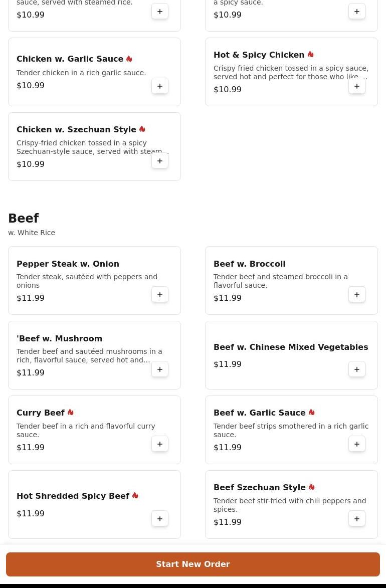Image resolution: width=386 pixels, height=588 pixels.
Task: Add Chicken w. Szechuan Style to order
Action: tap(160, 161)
